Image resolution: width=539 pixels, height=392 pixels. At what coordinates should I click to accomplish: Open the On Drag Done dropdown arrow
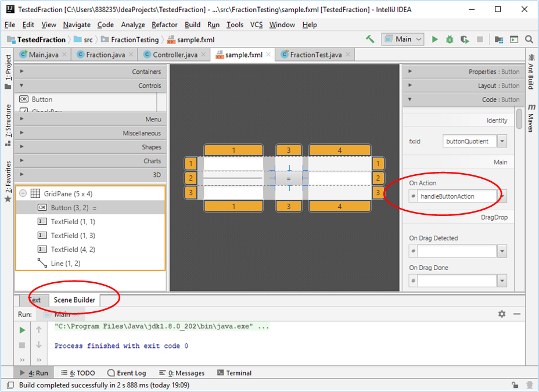click(502, 281)
